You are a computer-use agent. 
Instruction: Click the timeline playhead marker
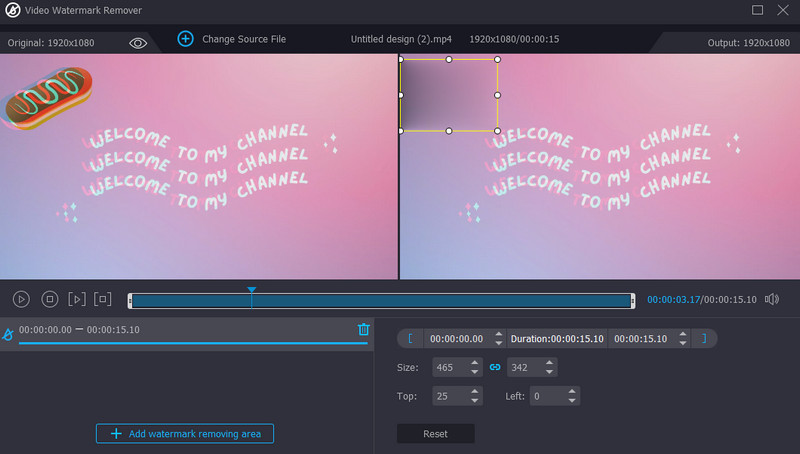(252, 291)
